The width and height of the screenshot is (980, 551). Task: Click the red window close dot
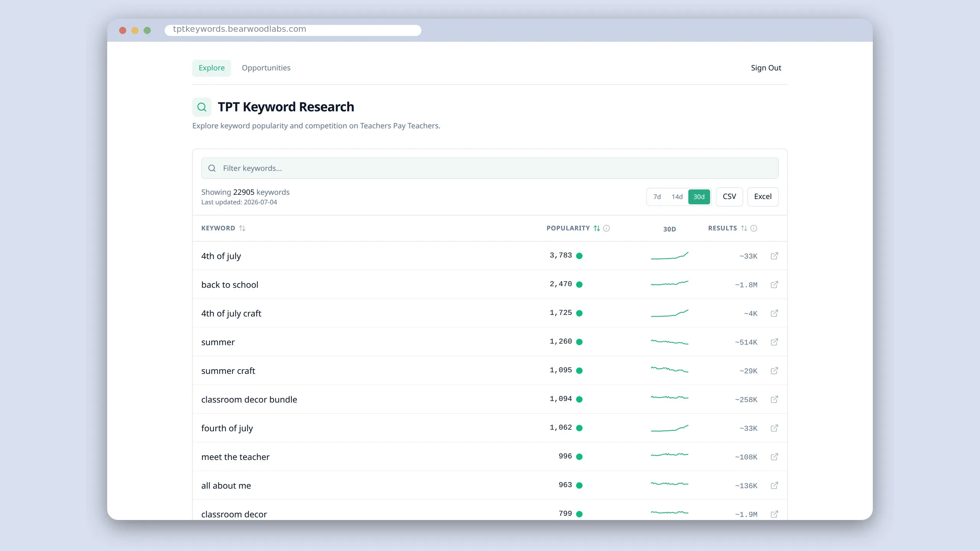122,30
